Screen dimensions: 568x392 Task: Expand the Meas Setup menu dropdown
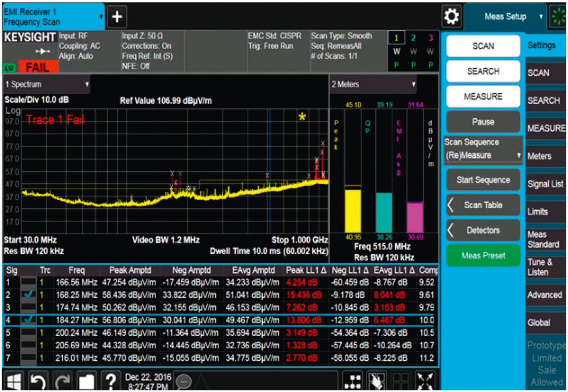[505, 17]
